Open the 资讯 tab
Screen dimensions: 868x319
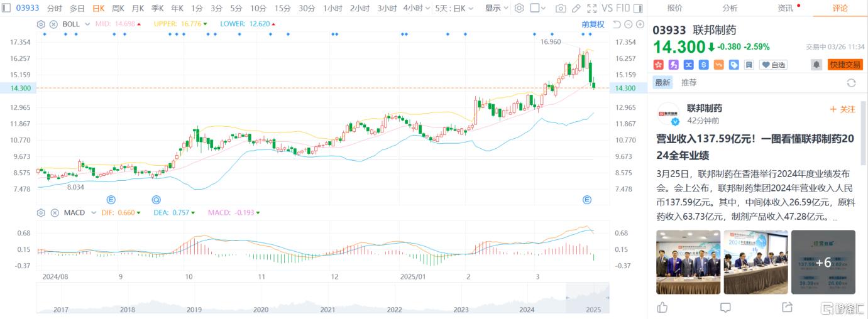click(785, 8)
